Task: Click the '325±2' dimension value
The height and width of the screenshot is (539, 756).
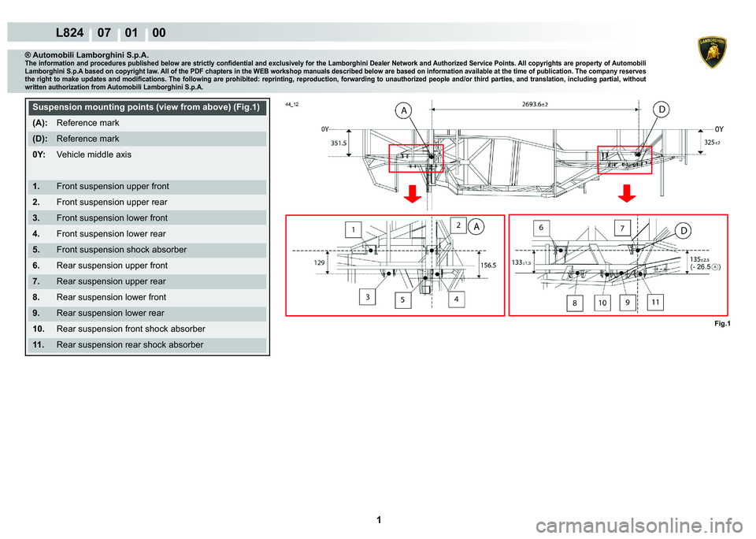Action: [x=712, y=142]
